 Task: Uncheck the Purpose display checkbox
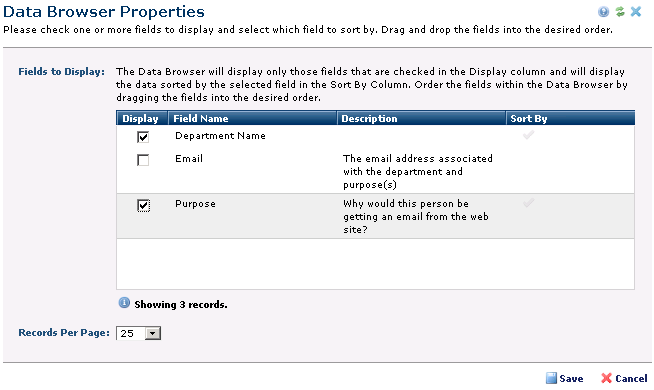143,205
